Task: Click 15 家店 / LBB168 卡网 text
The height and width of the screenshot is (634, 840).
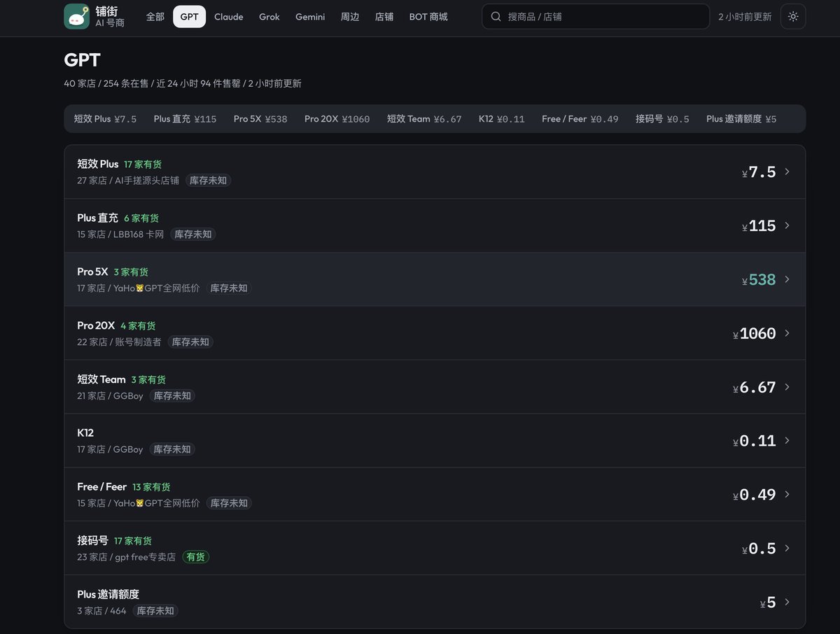Action: [120, 234]
